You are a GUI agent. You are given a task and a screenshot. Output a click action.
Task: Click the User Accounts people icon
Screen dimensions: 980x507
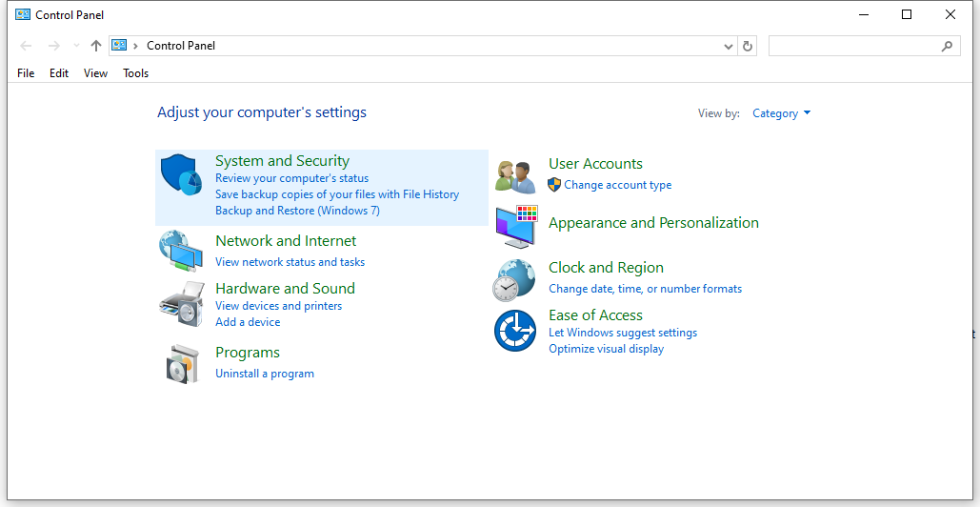pyautogui.click(x=515, y=175)
